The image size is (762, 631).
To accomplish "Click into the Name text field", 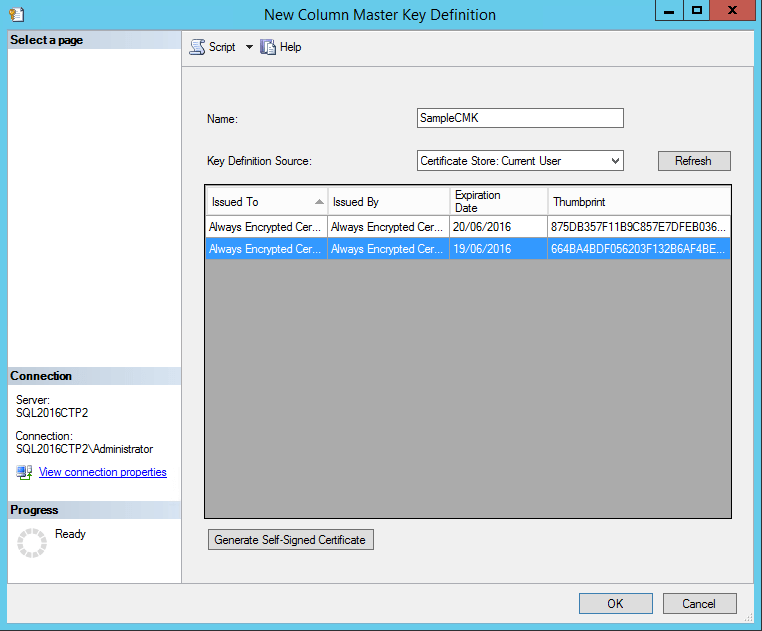I will click(x=520, y=118).
